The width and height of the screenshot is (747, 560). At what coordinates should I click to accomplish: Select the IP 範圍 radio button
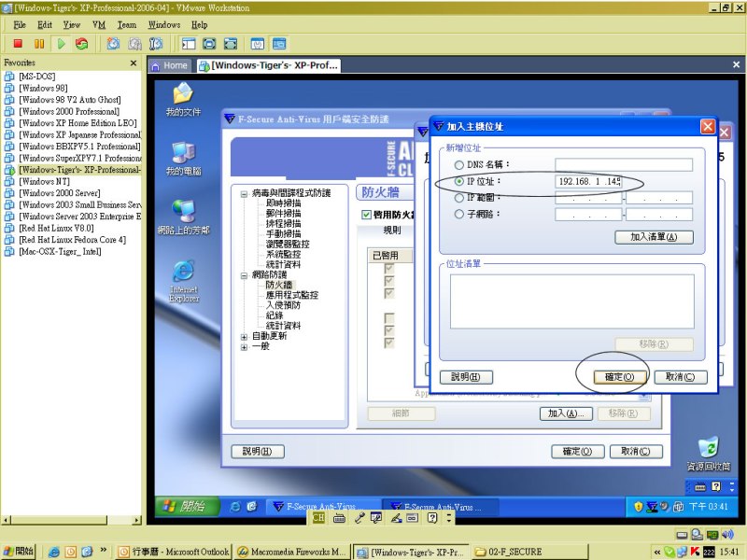(x=458, y=198)
